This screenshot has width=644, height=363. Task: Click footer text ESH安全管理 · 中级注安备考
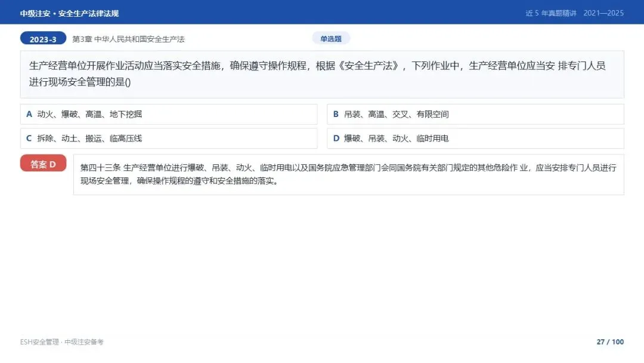click(x=61, y=342)
